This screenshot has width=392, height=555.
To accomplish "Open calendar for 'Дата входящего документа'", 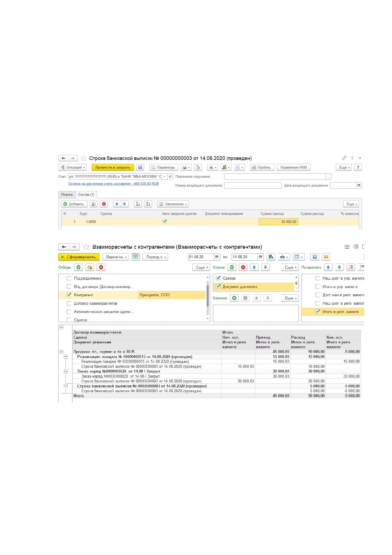I will pyautogui.click(x=359, y=185).
